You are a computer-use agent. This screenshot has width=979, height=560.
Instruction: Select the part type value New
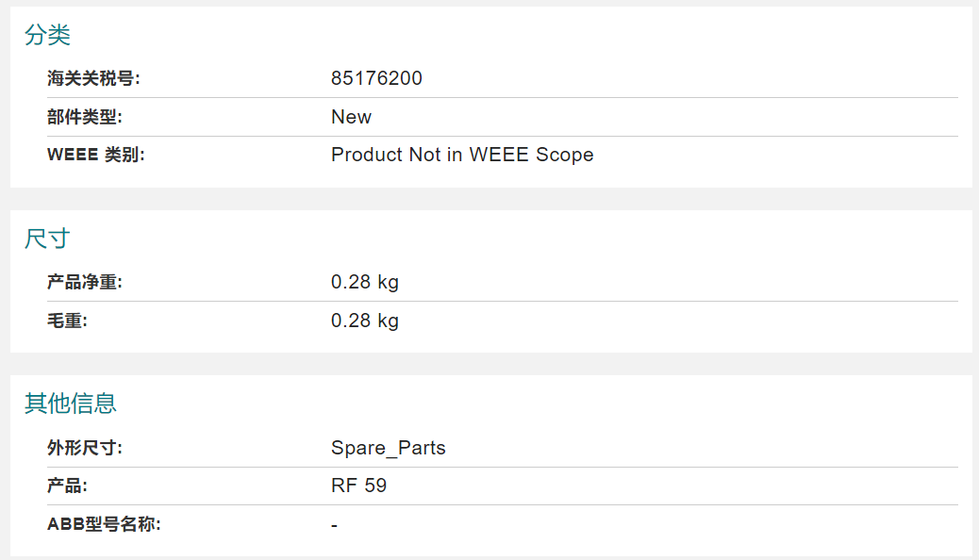click(351, 117)
